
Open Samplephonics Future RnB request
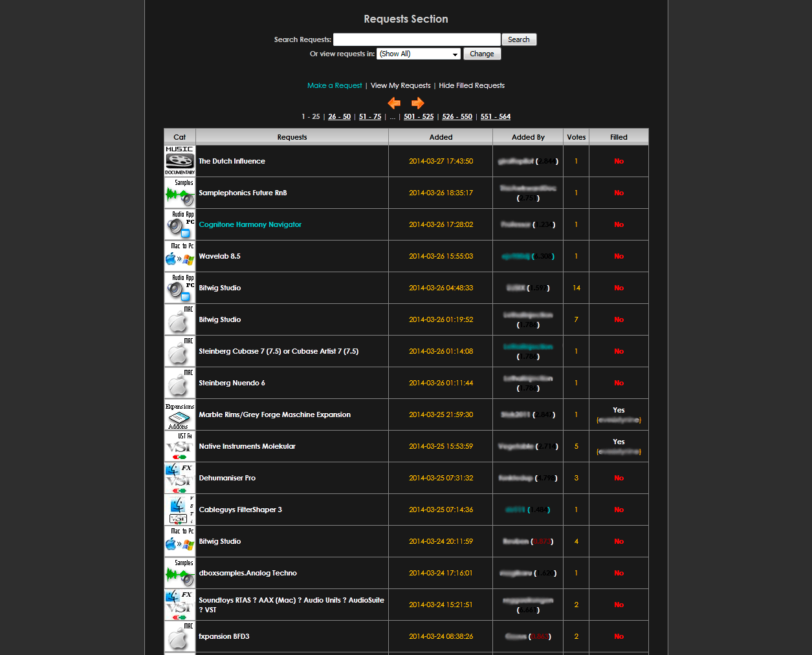[243, 193]
